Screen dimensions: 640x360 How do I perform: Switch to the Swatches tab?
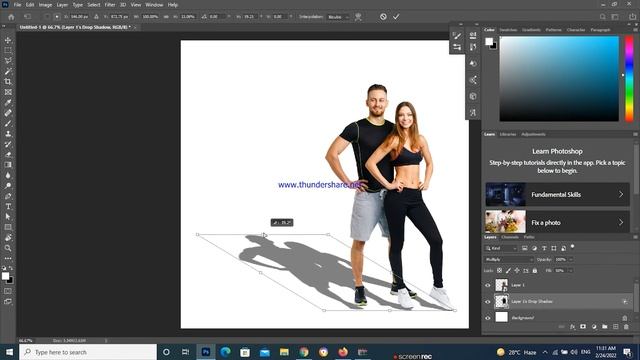tap(508, 30)
